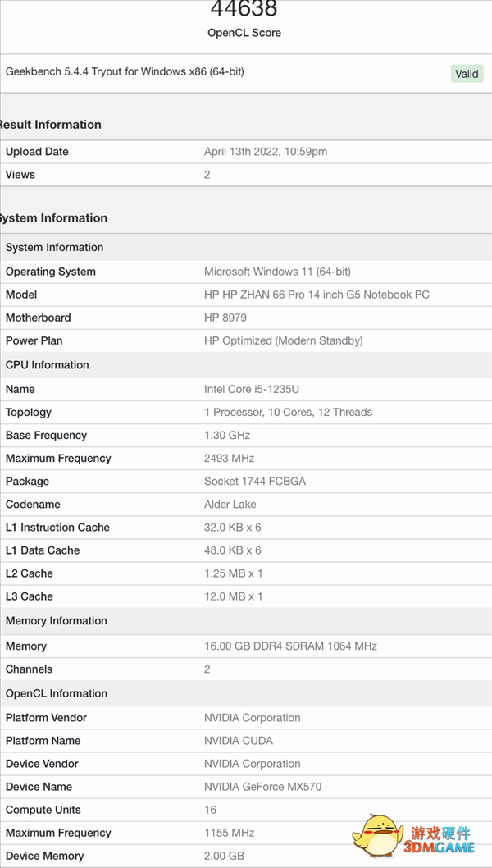This screenshot has width=492, height=868.
Task: Click the Device Memory label
Action: click(x=45, y=857)
